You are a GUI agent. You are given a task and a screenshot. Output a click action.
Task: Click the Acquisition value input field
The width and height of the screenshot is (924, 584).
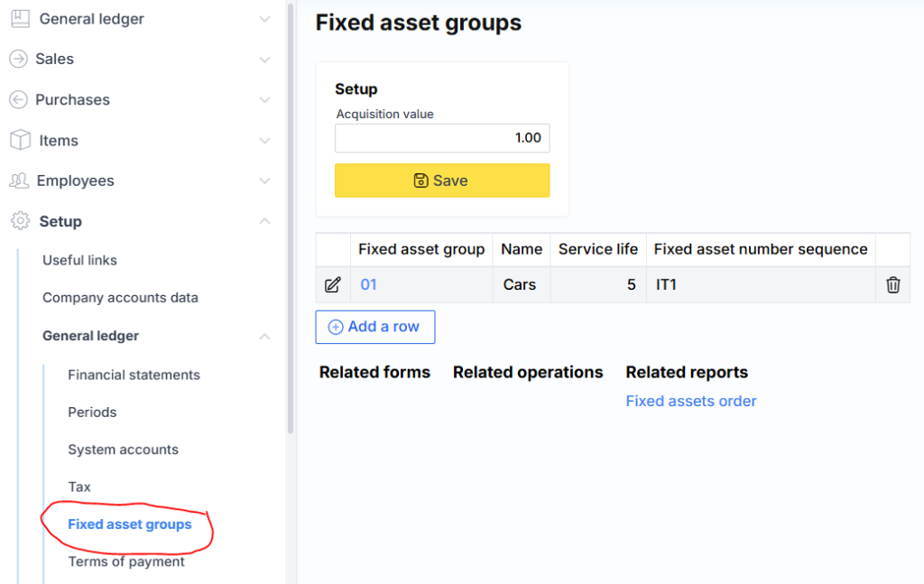point(442,138)
